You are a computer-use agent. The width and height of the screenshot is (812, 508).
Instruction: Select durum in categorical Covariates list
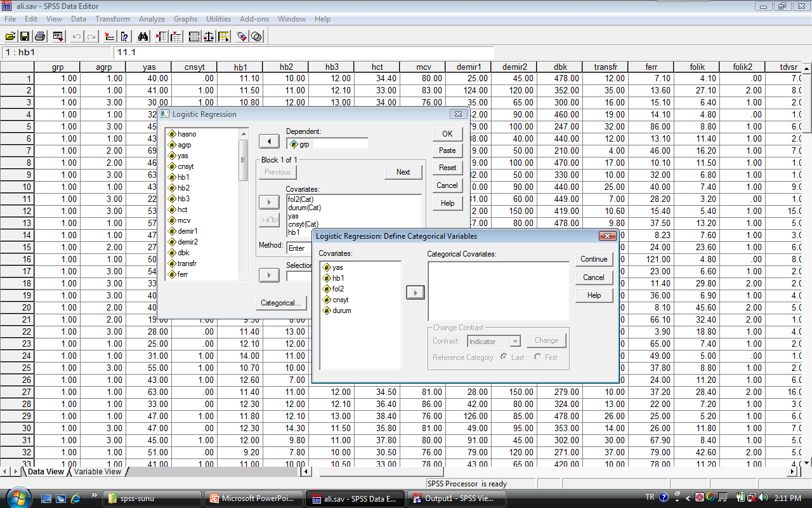[x=341, y=311]
